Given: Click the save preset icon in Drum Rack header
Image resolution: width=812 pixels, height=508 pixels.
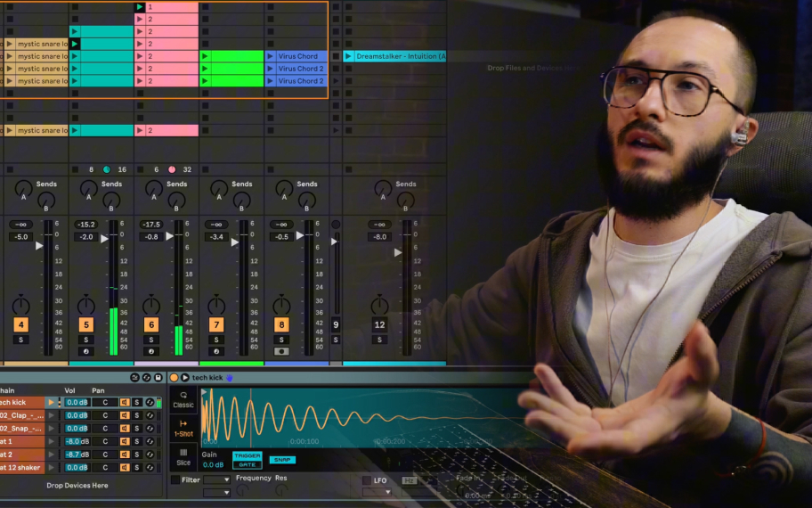Looking at the screenshot, I should [x=158, y=377].
